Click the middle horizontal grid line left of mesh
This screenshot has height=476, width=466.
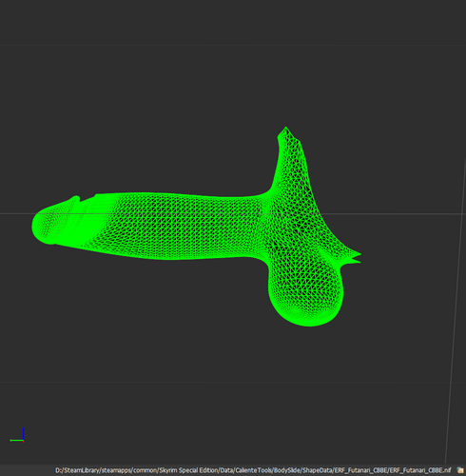(x=16, y=213)
